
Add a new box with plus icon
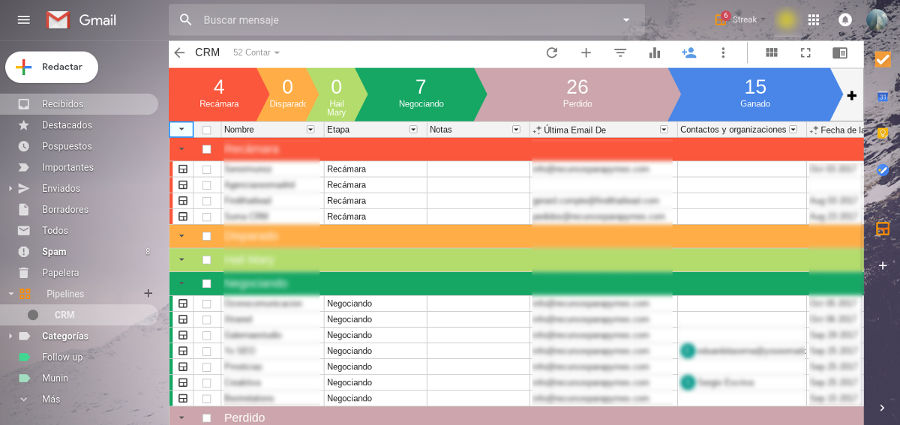point(586,53)
